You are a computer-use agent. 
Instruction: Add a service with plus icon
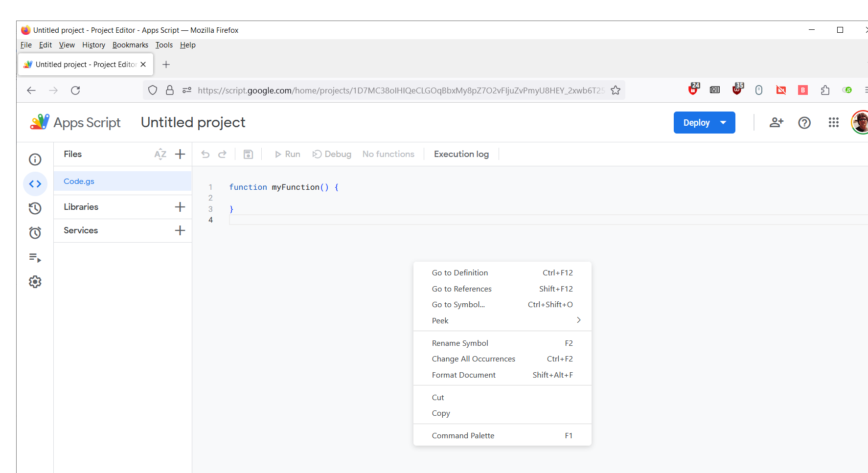[x=180, y=230]
